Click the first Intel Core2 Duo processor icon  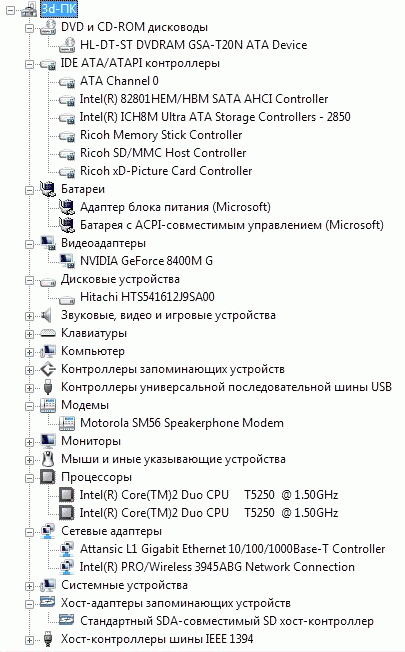point(67,495)
